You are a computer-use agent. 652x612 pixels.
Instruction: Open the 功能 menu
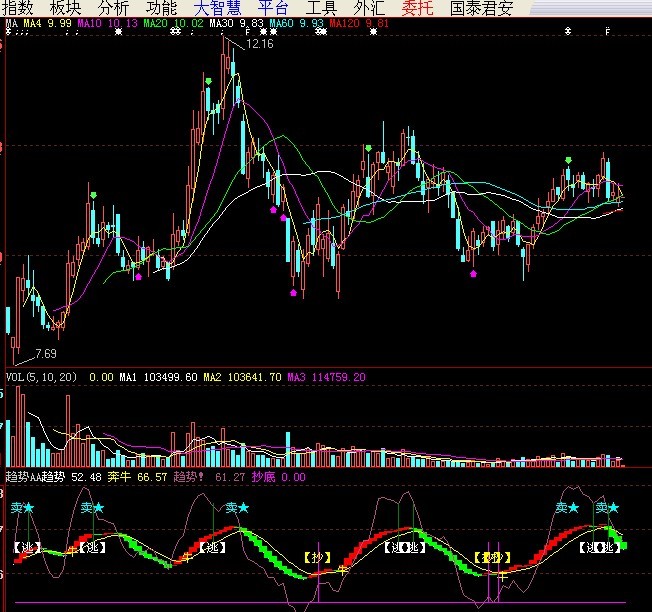[x=162, y=8]
